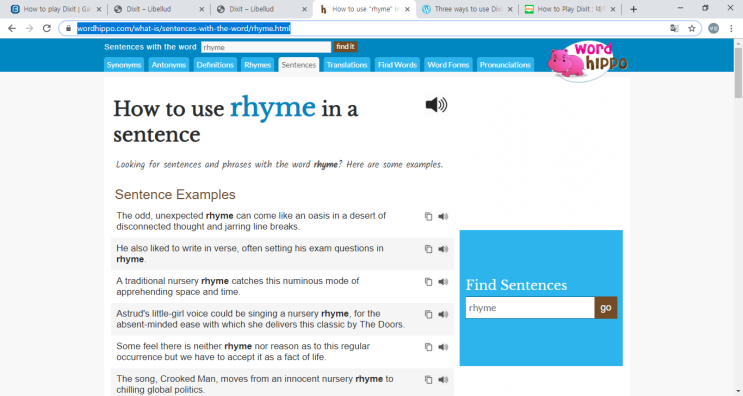
Task: Open the translate page icon in address bar
Action: [674, 28]
